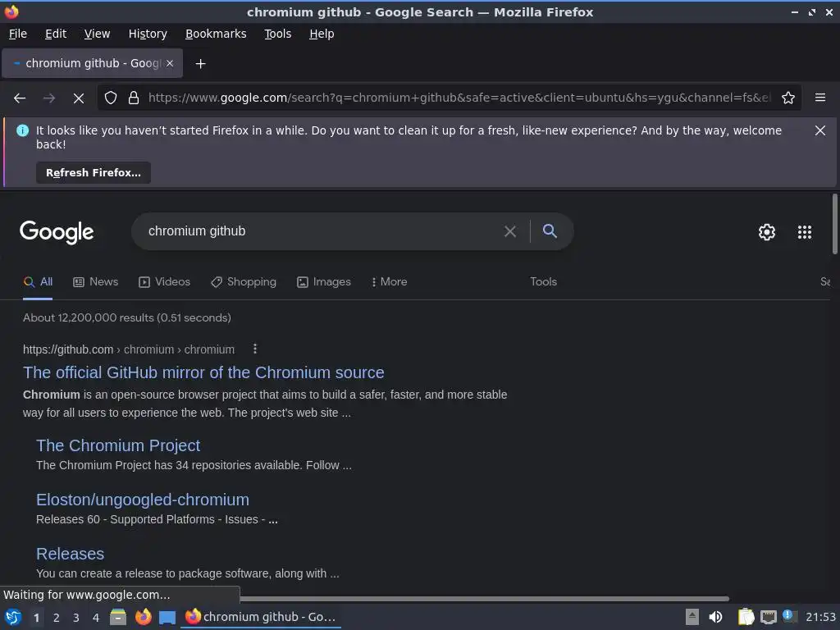Select the chromium github browser tab
The height and width of the screenshot is (630, 840).
pyautogui.click(x=92, y=63)
